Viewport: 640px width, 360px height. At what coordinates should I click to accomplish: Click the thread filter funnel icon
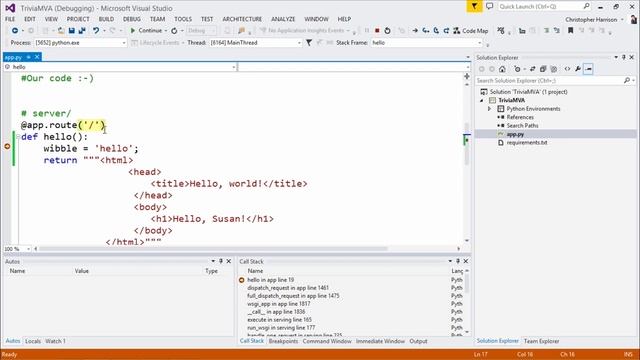(309, 42)
